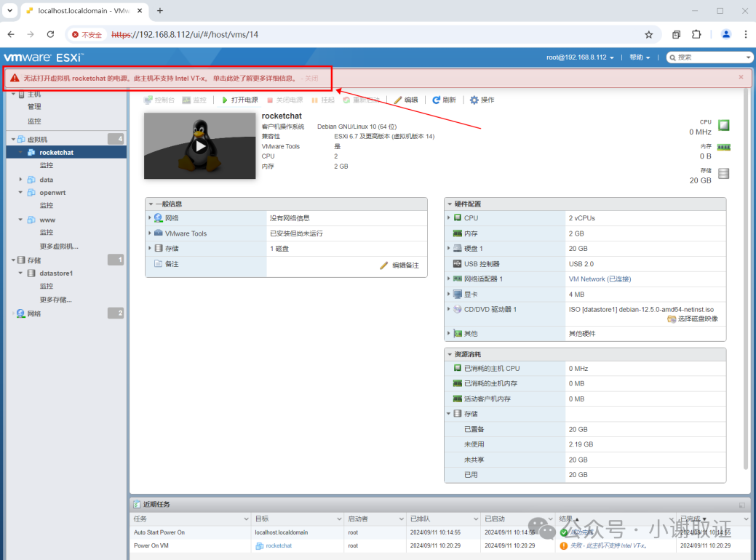756x560 pixels.
Task: Minimize the 近期任务 panel icon
Action: [x=742, y=505]
